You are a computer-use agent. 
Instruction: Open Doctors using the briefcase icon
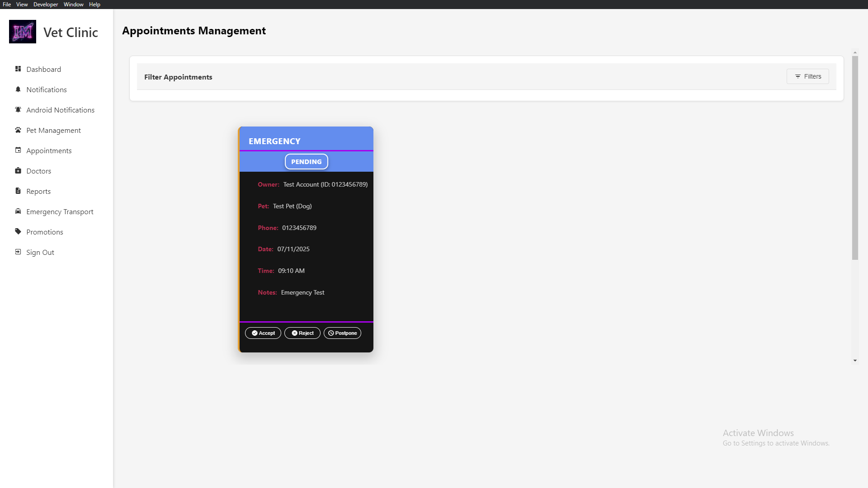pyautogui.click(x=18, y=171)
